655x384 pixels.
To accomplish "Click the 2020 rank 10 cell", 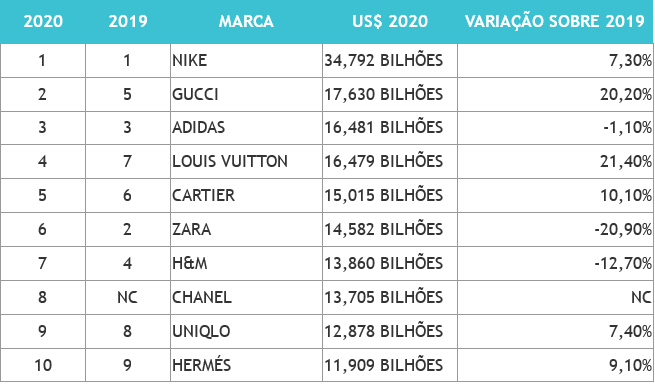I will [43, 365].
